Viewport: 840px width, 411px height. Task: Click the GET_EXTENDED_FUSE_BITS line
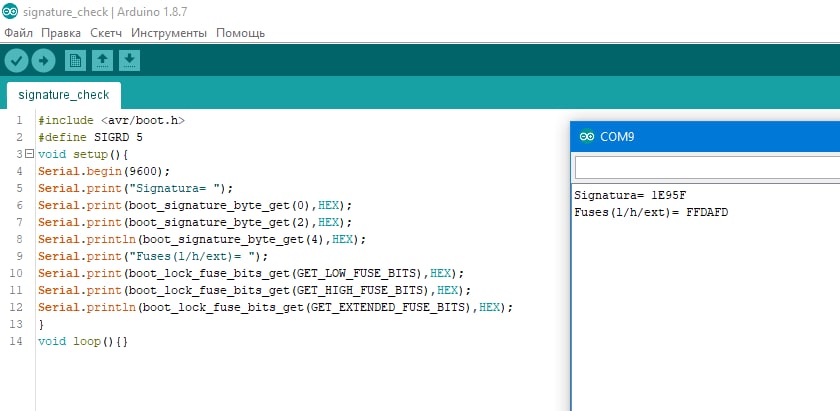coord(276,308)
